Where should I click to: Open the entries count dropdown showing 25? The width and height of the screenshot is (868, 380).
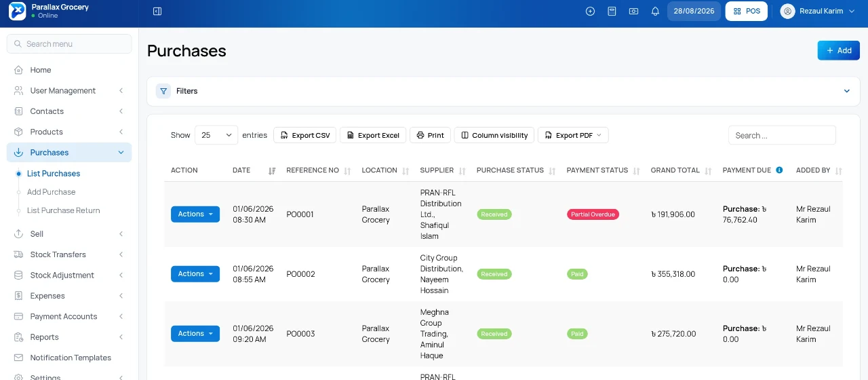point(216,135)
